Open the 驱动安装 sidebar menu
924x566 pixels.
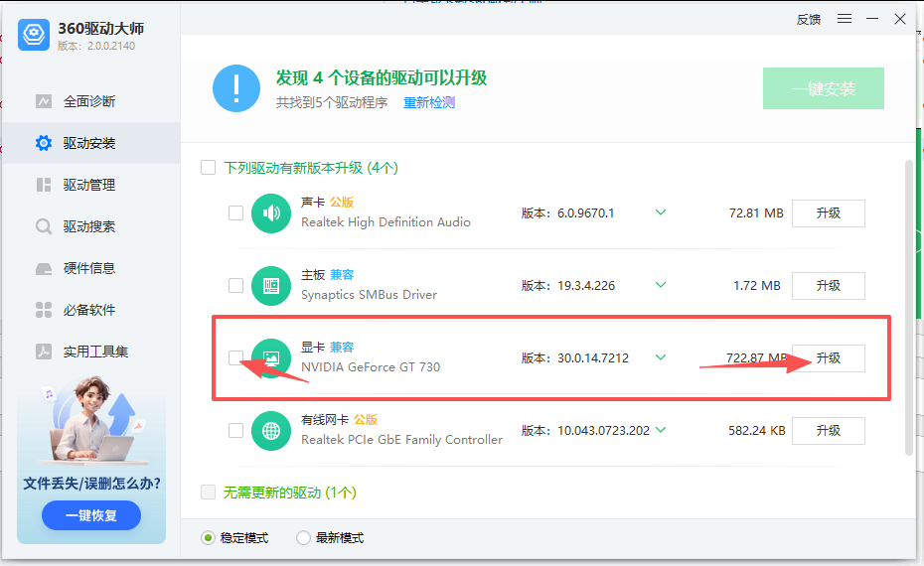pyautogui.click(x=91, y=143)
